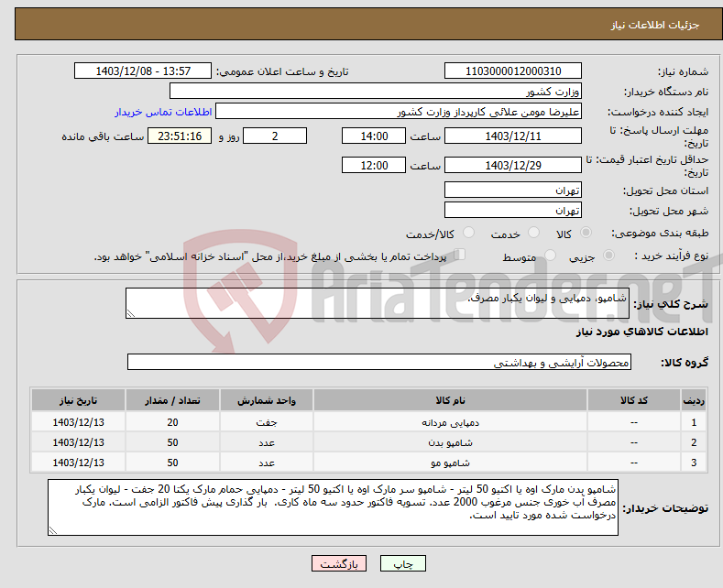Click the requester name field علیرضا مومن علائی
The width and height of the screenshot is (723, 588).
[399, 112]
